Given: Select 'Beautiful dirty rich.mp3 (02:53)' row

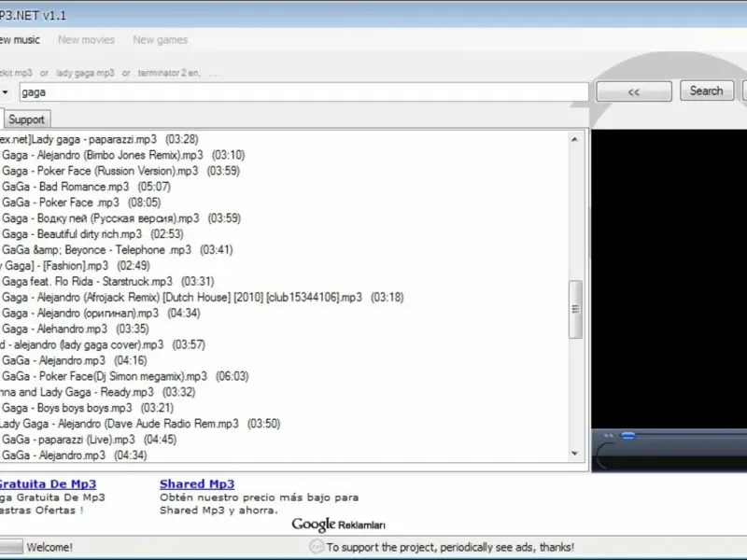Looking at the screenshot, I should (92, 234).
